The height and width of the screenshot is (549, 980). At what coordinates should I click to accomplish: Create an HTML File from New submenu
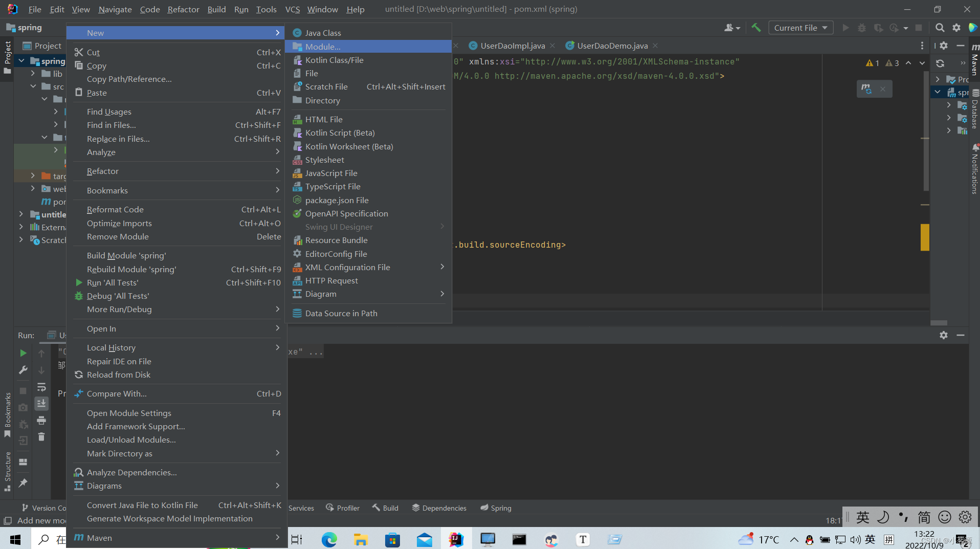point(368,119)
